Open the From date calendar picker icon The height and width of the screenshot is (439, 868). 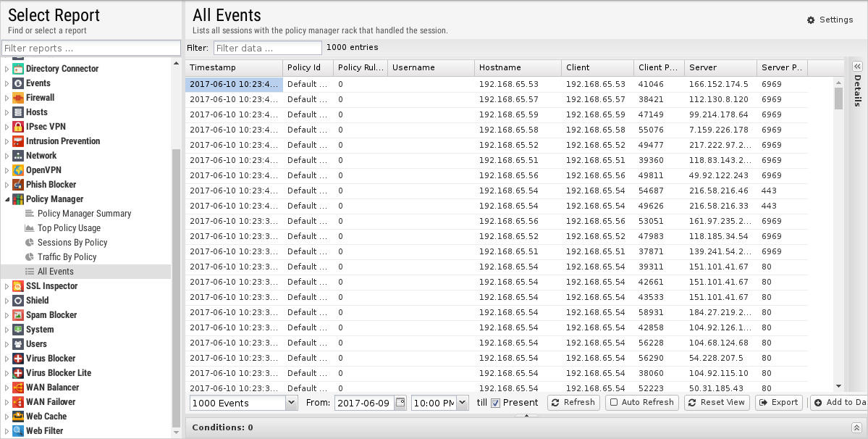click(400, 403)
